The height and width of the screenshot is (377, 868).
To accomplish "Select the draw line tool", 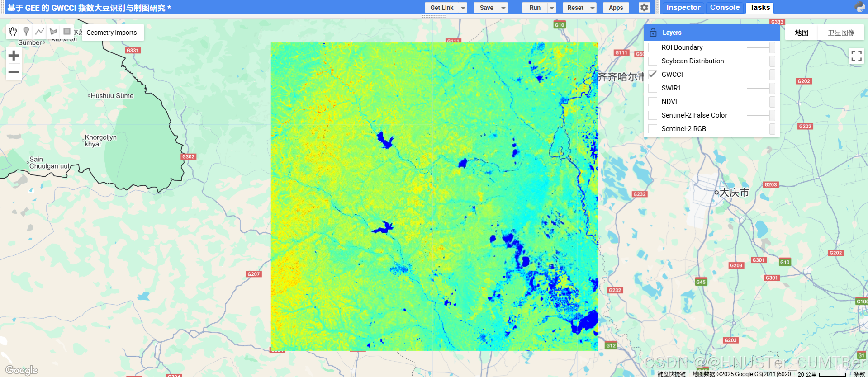I will [40, 31].
